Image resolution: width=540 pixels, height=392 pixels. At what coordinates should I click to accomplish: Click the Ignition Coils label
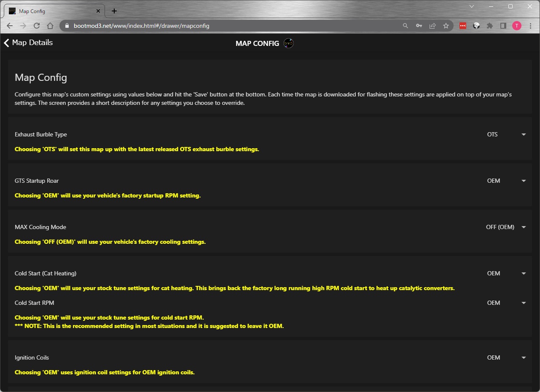(32, 357)
